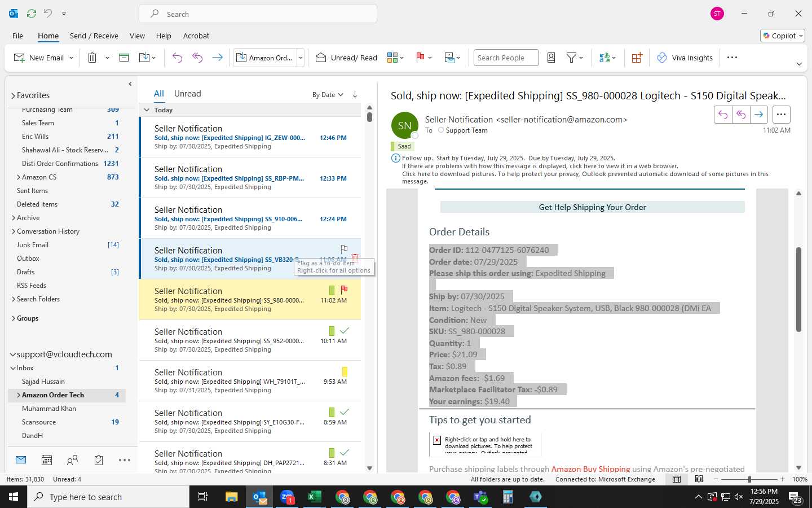Archive the selected message
Screen dimensions: 812x508
pos(124,58)
